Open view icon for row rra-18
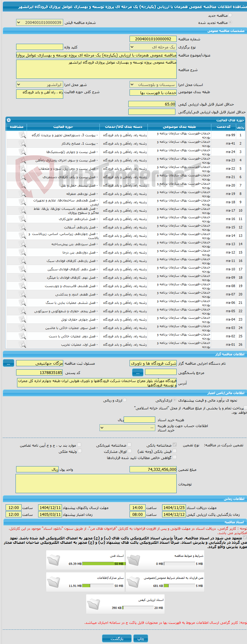 click(22, 202)
